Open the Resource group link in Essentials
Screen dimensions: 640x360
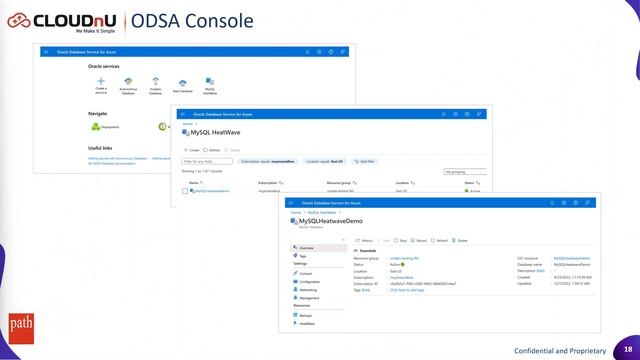pyautogui.click(x=404, y=258)
